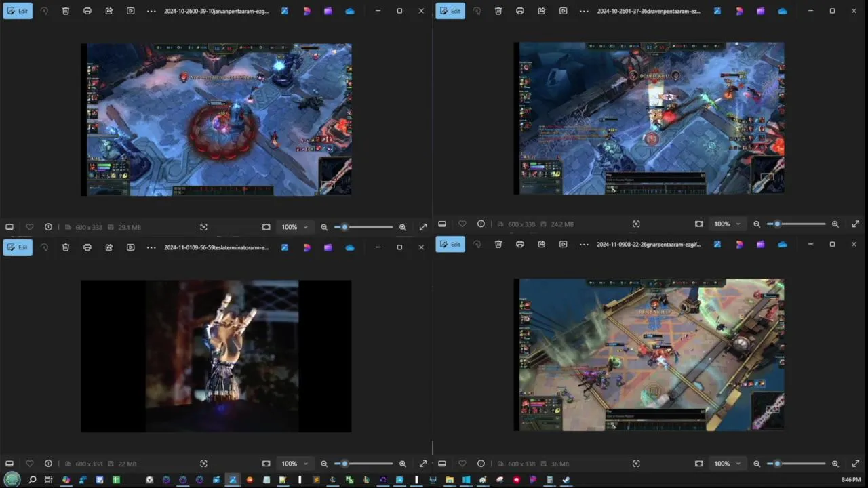
Task: Start slideshow in draven window
Action: pos(564,11)
